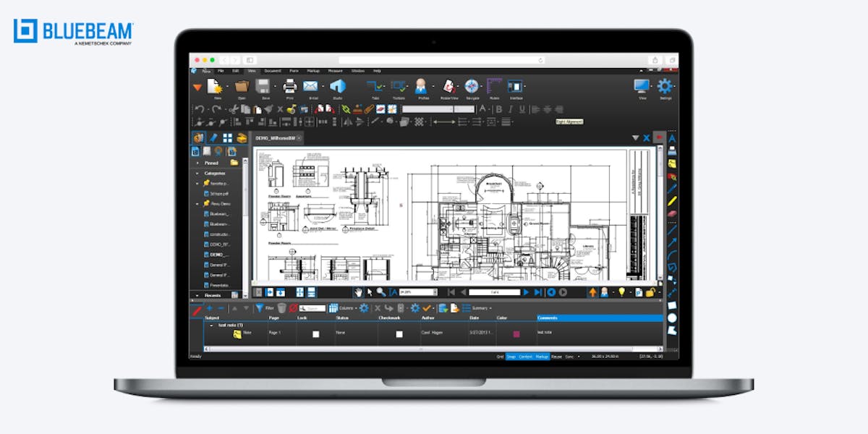Click the Summary button in the markup list
The image size is (868, 434).
click(x=475, y=308)
